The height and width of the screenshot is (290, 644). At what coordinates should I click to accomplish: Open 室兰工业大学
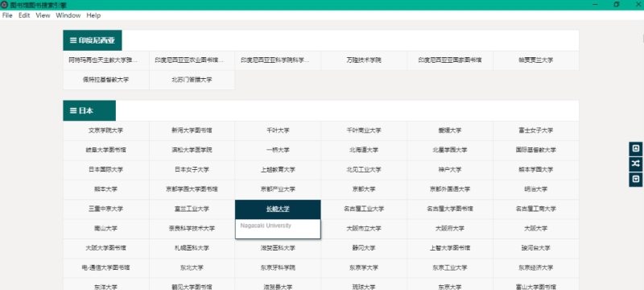click(x=192, y=209)
